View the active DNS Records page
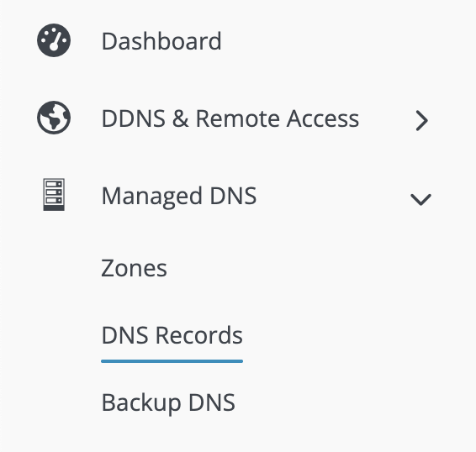Viewport: 476px width, 452px height. coord(172,335)
